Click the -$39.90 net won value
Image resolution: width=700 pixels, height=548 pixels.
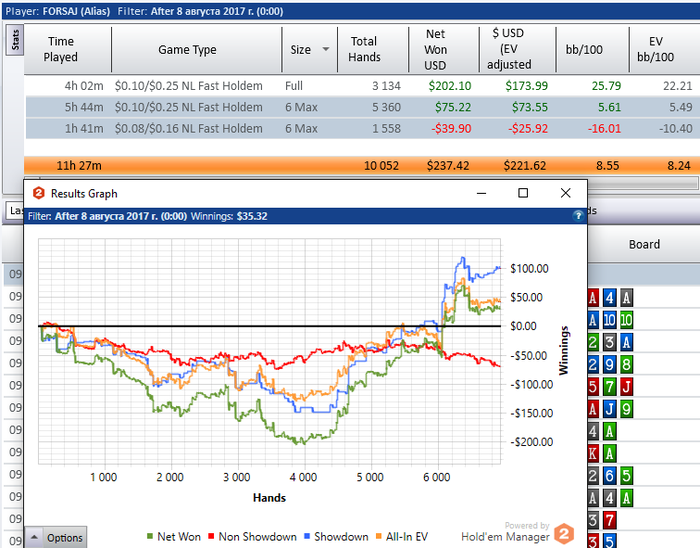[x=451, y=129]
